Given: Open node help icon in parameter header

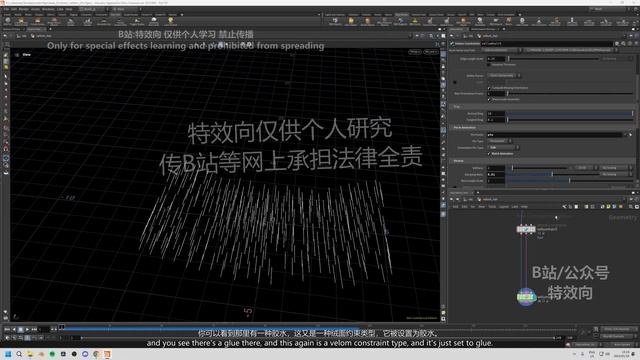Looking at the screenshot, I should click(635, 43).
